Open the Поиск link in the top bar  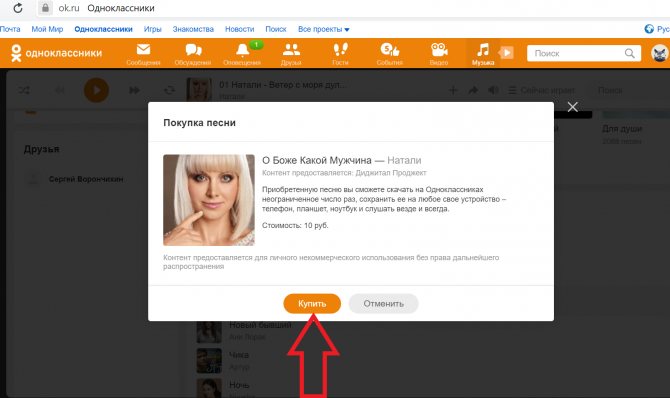pos(276,29)
